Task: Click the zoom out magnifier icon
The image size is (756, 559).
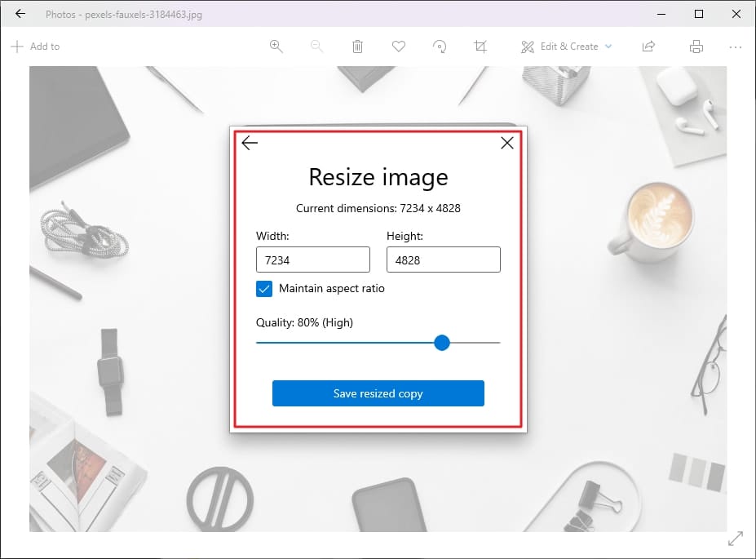Action: pos(316,47)
